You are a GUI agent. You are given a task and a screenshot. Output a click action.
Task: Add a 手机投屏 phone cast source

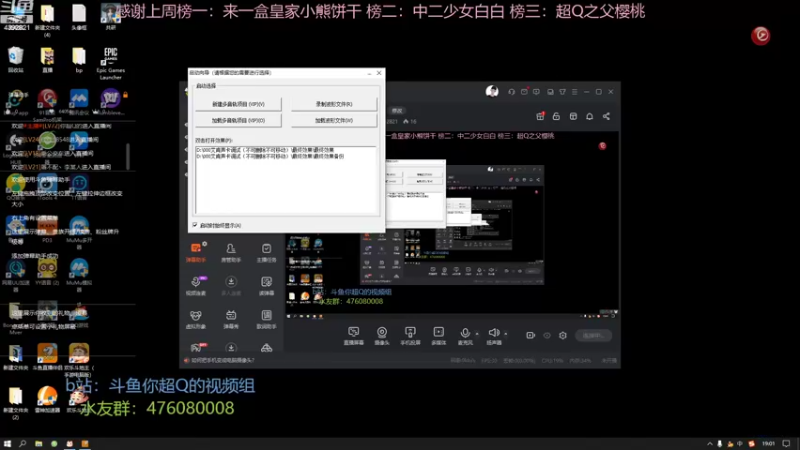[x=410, y=336]
